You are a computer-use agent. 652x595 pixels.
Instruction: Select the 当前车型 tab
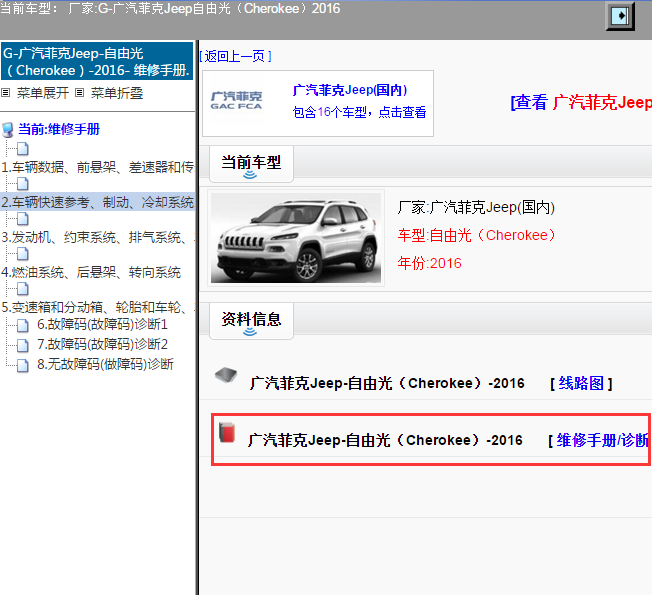[x=251, y=163]
